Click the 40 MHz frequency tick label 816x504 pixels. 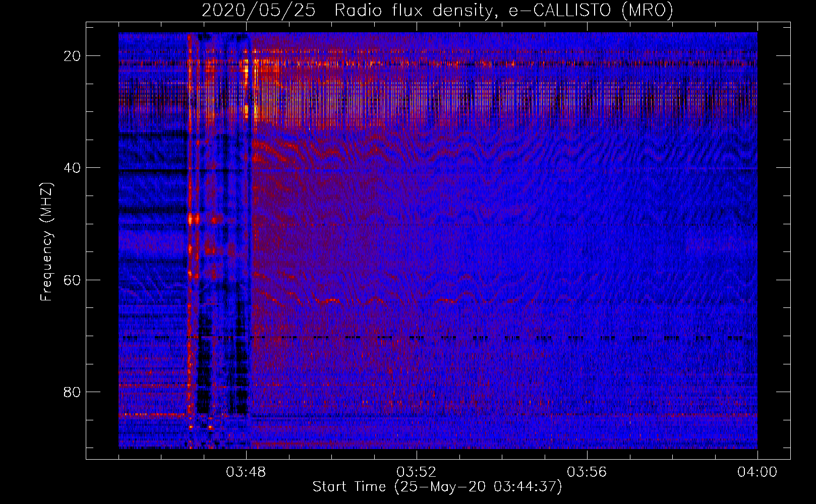coord(73,167)
